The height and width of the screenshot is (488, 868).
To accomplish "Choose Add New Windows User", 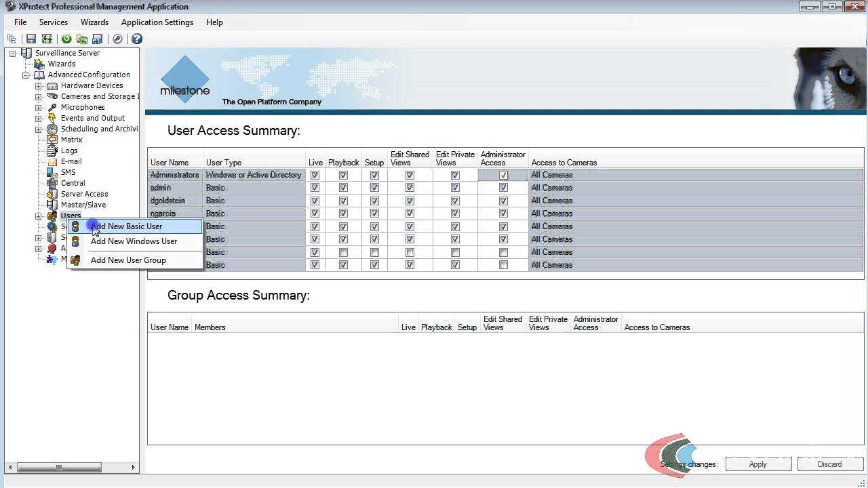I will pyautogui.click(x=135, y=241).
